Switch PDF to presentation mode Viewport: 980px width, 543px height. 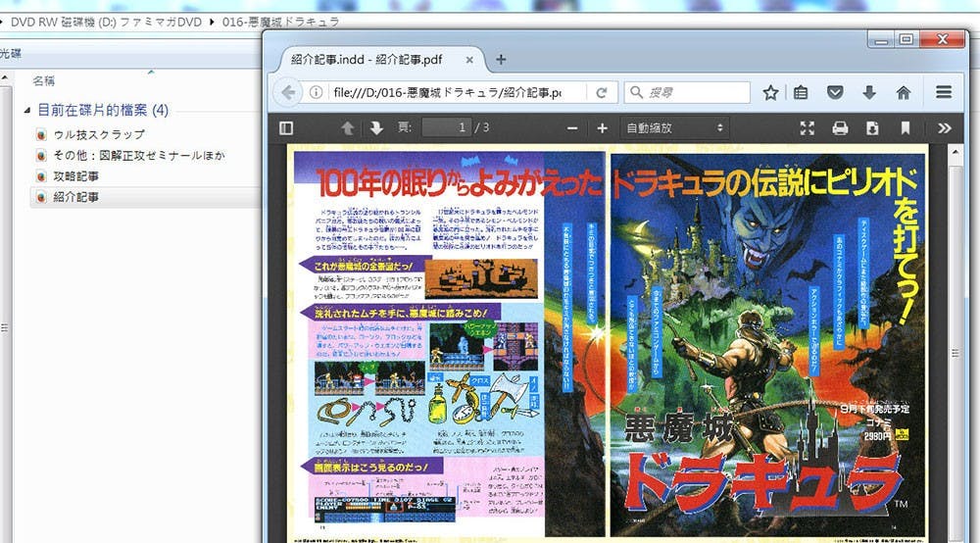[x=808, y=128]
